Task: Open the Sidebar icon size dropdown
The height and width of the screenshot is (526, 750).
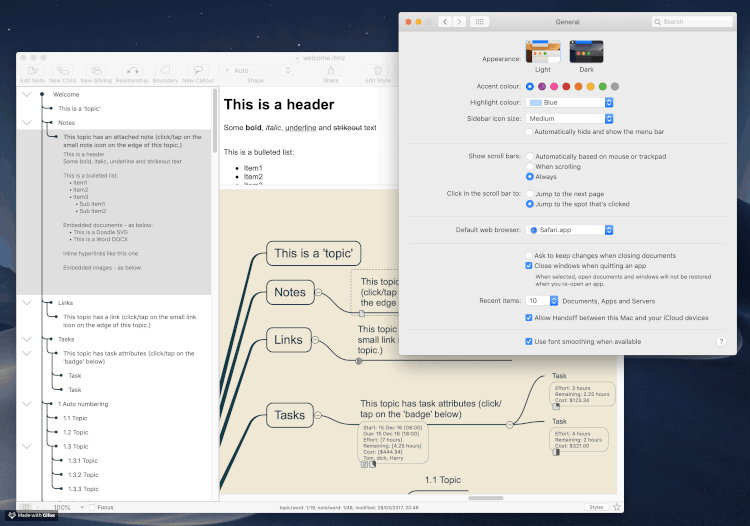Action: [x=569, y=119]
